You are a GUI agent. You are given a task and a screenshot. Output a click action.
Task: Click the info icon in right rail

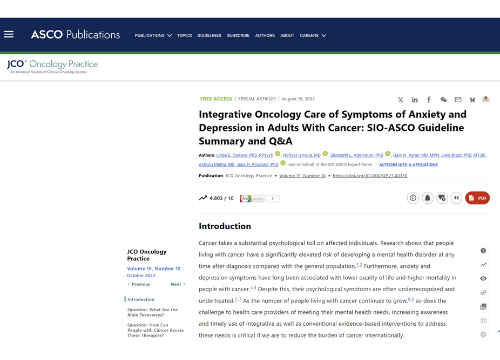[483, 251]
